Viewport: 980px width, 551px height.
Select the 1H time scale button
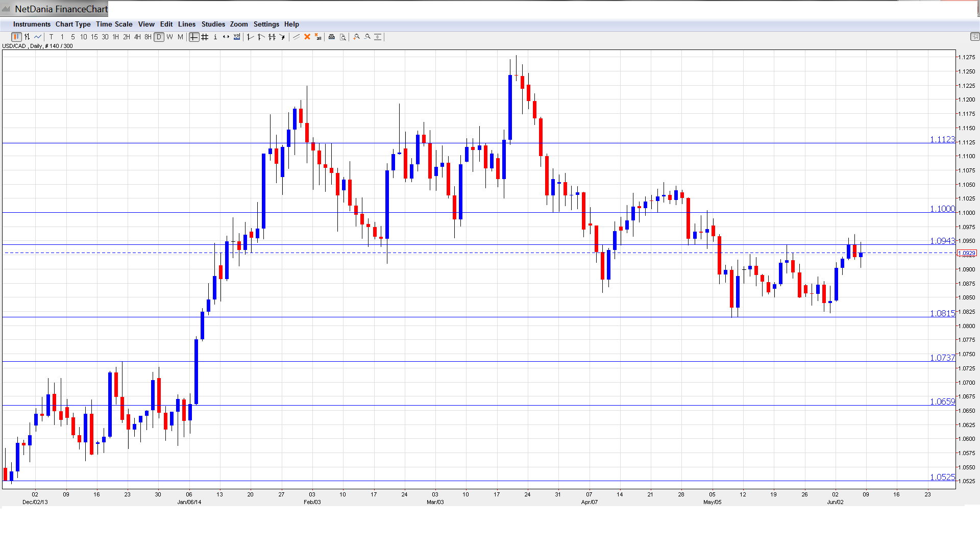116,37
